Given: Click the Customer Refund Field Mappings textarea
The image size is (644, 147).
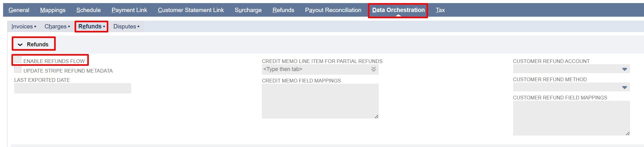Looking at the screenshot, I should pyautogui.click(x=571, y=118).
